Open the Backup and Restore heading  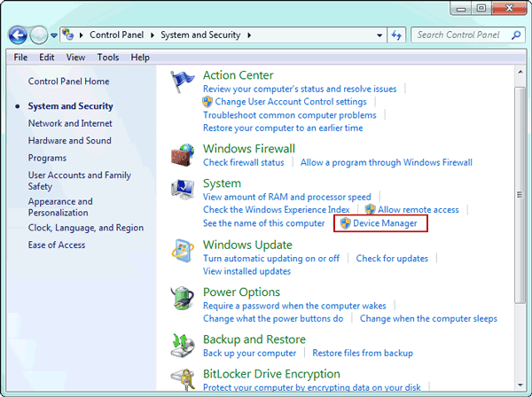(254, 339)
